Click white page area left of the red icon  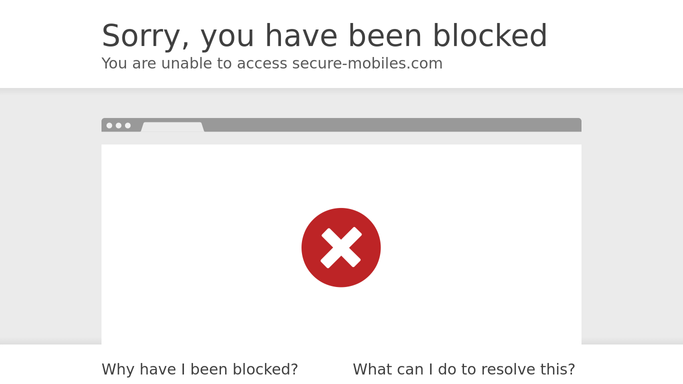pos(201,247)
